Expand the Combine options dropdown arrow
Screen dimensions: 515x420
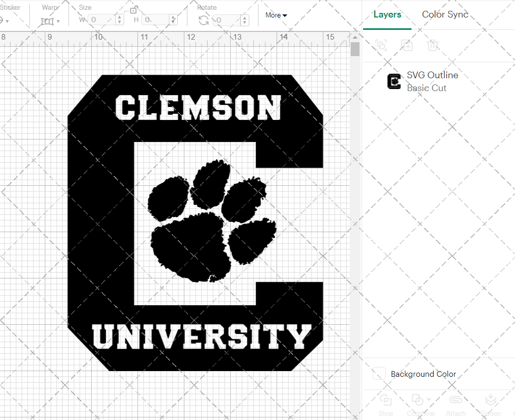[429, 400]
